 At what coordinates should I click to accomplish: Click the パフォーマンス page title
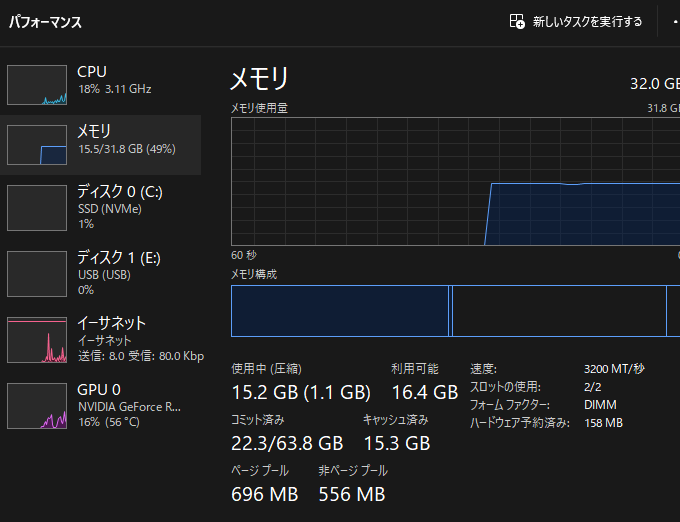pyautogui.click(x=46, y=22)
